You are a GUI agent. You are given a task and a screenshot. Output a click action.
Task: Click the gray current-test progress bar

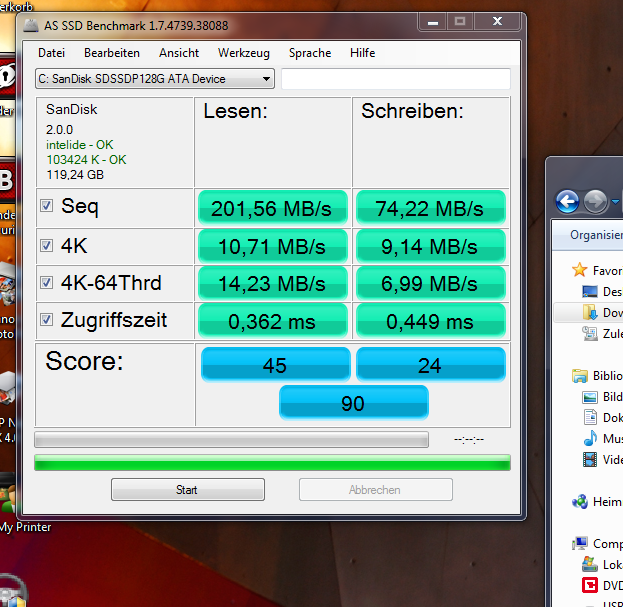(x=231, y=439)
